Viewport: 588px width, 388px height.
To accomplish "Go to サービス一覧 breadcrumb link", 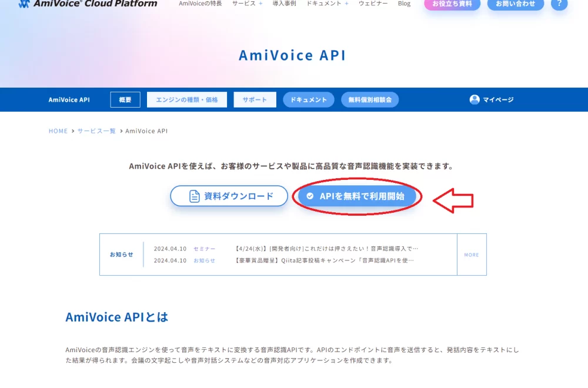I will pos(96,131).
